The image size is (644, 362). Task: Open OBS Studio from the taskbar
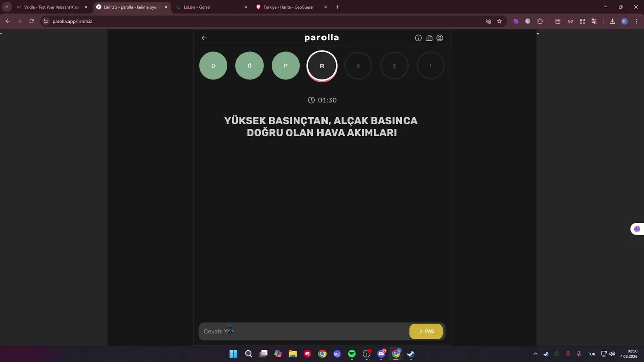click(366, 354)
